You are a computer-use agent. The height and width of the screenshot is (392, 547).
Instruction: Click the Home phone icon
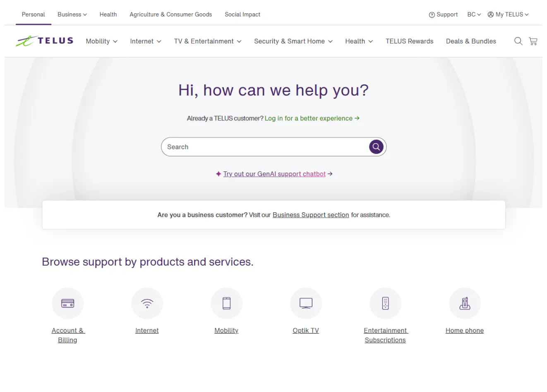tap(465, 303)
